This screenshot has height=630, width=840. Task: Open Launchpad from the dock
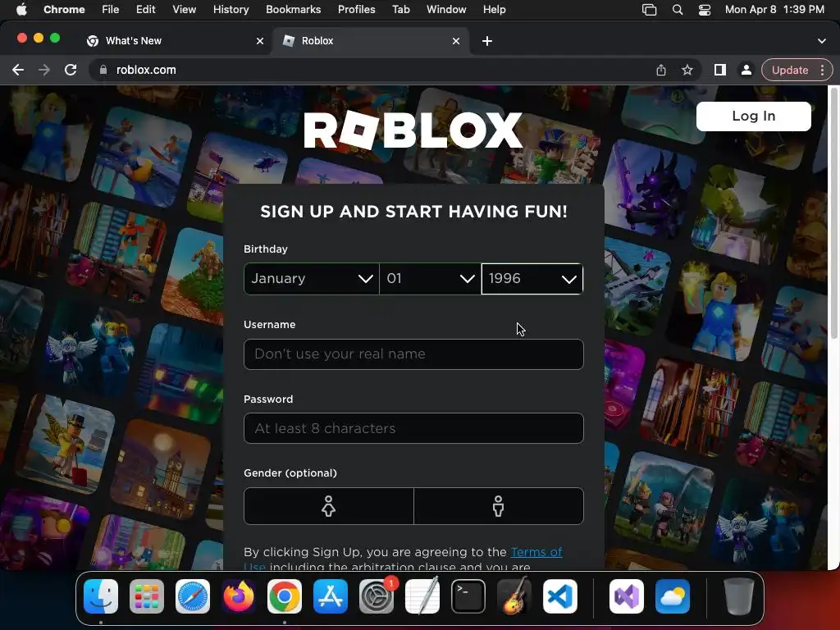tap(147, 596)
